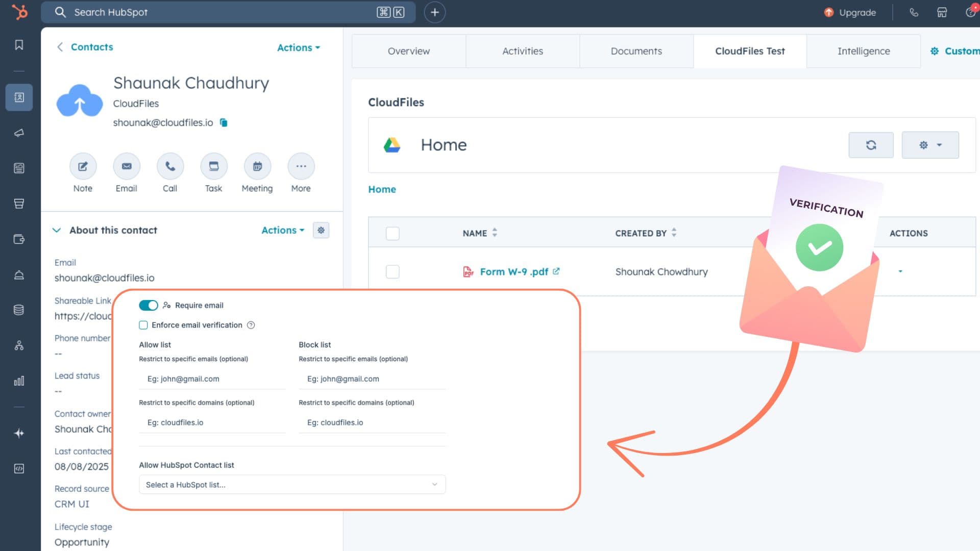The width and height of the screenshot is (980, 551).
Task: Open the Documents tab
Action: (x=636, y=51)
